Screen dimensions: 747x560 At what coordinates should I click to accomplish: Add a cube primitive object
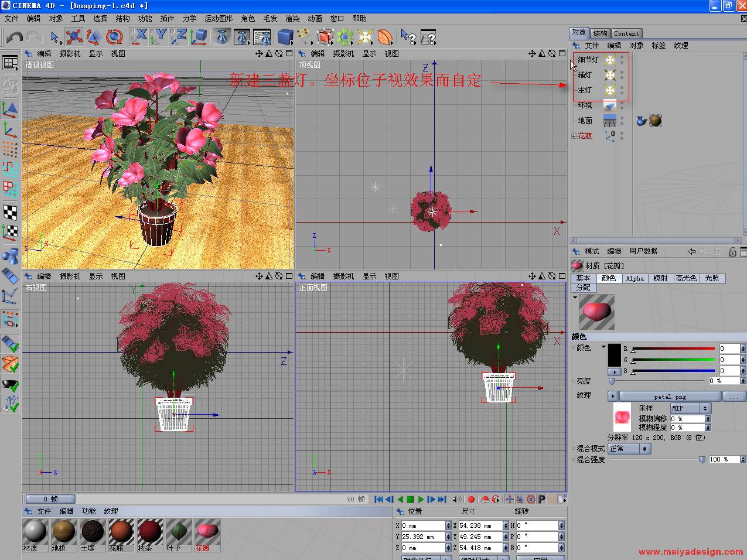[285, 37]
